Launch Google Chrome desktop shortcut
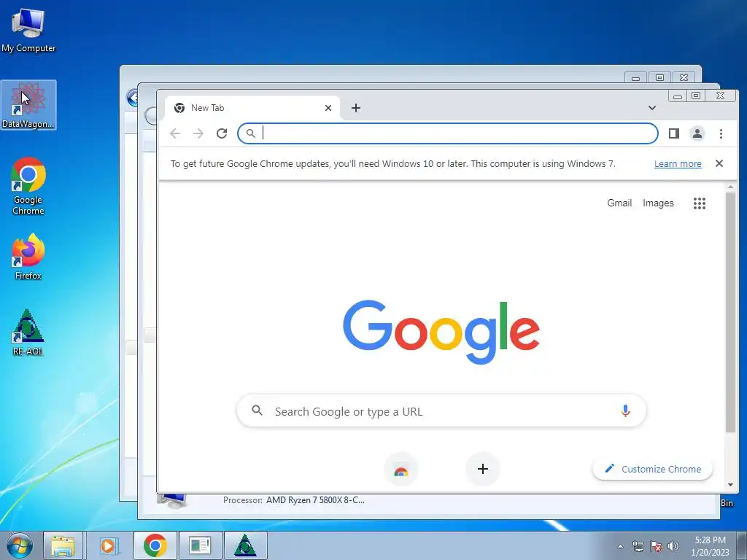747x560 pixels. tap(28, 186)
